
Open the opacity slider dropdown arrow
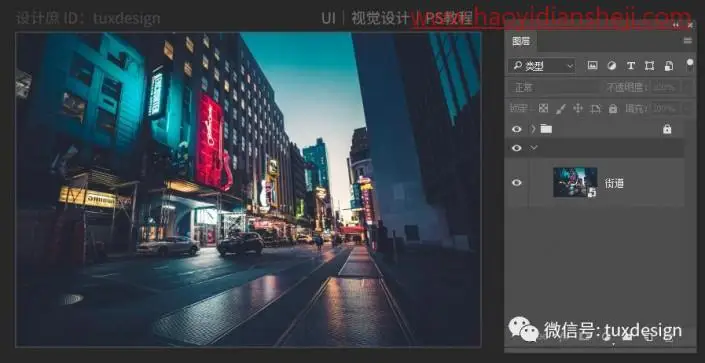click(x=687, y=87)
